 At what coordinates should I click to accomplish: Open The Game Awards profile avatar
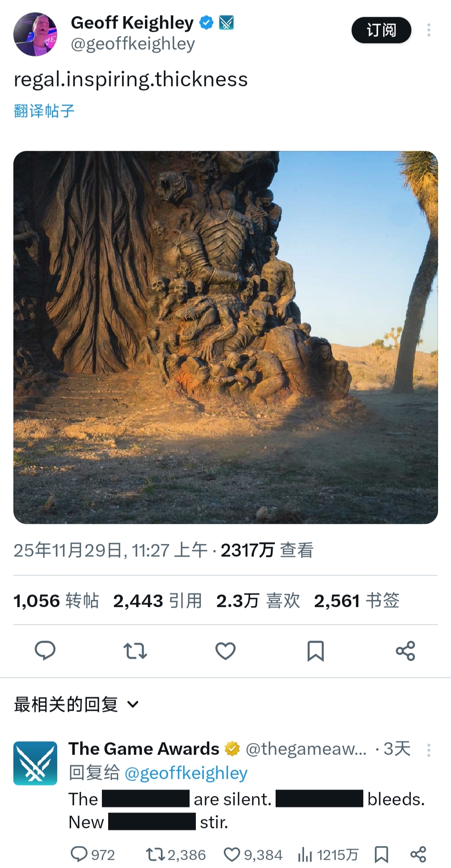pyautogui.click(x=35, y=763)
